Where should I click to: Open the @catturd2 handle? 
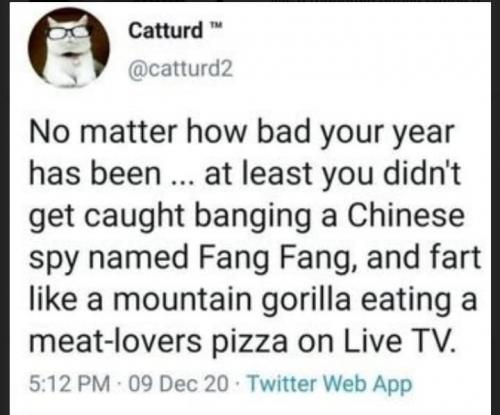tap(180, 70)
